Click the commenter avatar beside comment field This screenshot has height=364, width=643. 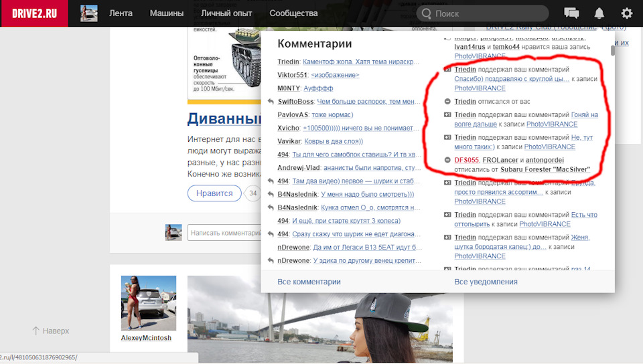coord(173,232)
